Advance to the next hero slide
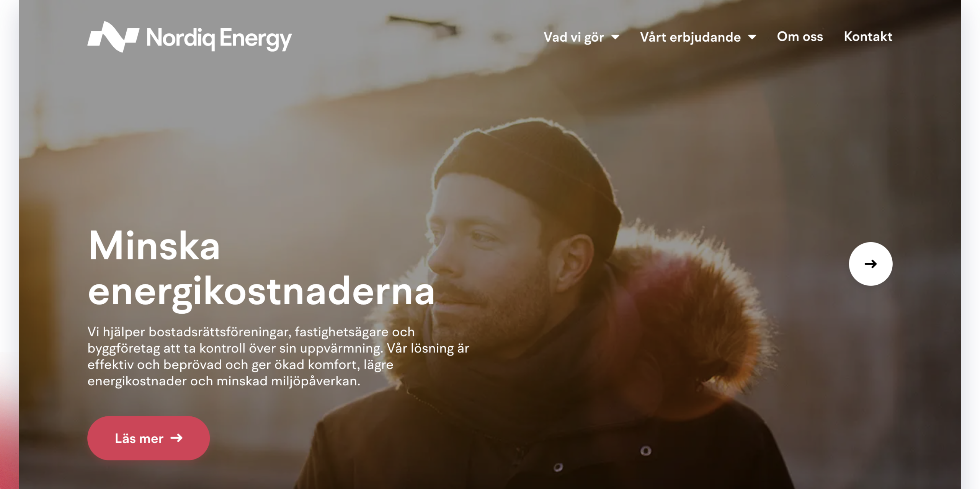Image resolution: width=980 pixels, height=489 pixels. point(871,264)
